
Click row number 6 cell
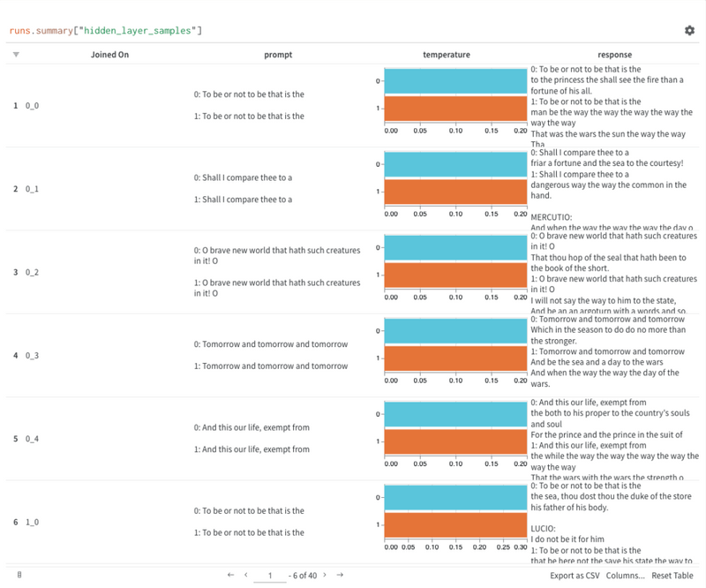(x=15, y=523)
